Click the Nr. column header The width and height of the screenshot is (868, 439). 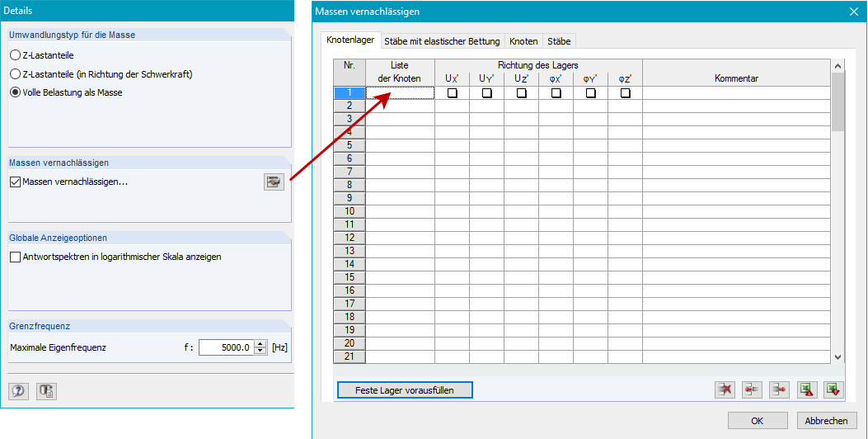[x=350, y=73]
